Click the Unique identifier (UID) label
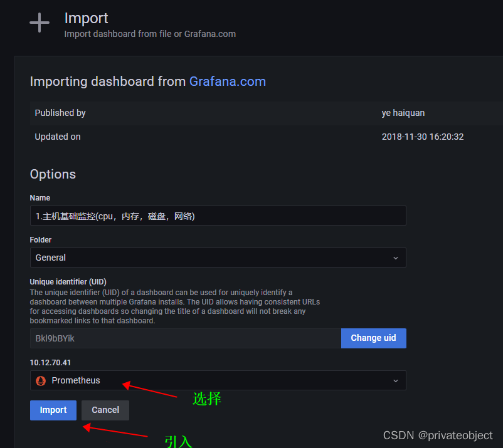This screenshot has height=448, width=503. click(68, 282)
